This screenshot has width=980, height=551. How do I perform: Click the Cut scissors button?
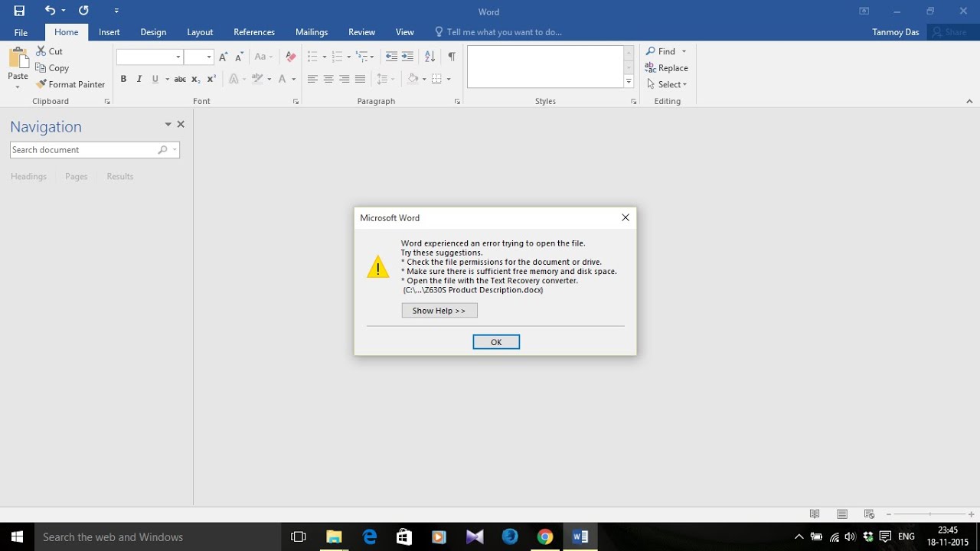50,51
